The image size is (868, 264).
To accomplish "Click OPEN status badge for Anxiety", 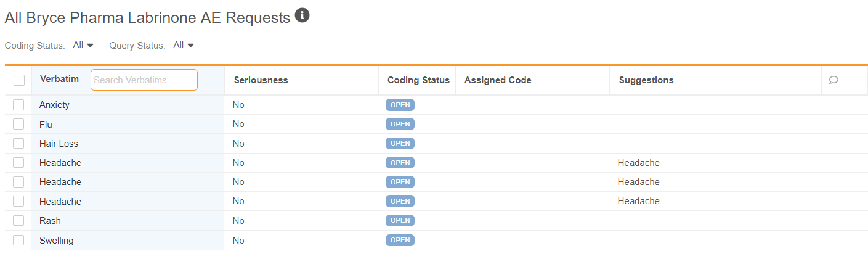I will 400,105.
